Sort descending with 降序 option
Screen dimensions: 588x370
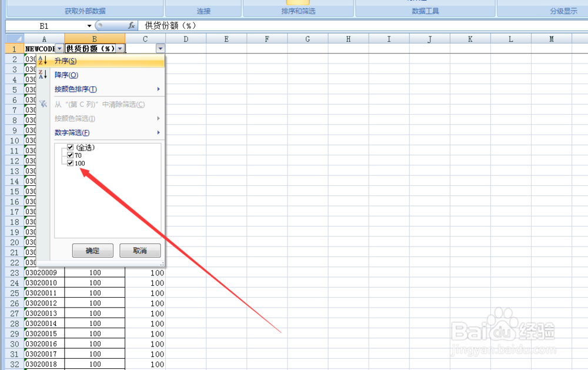coord(100,75)
